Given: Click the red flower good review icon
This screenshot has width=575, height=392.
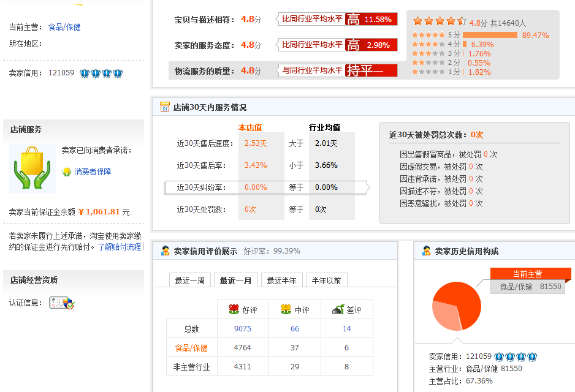Looking at the screenshot, I should tap(234, 310).
